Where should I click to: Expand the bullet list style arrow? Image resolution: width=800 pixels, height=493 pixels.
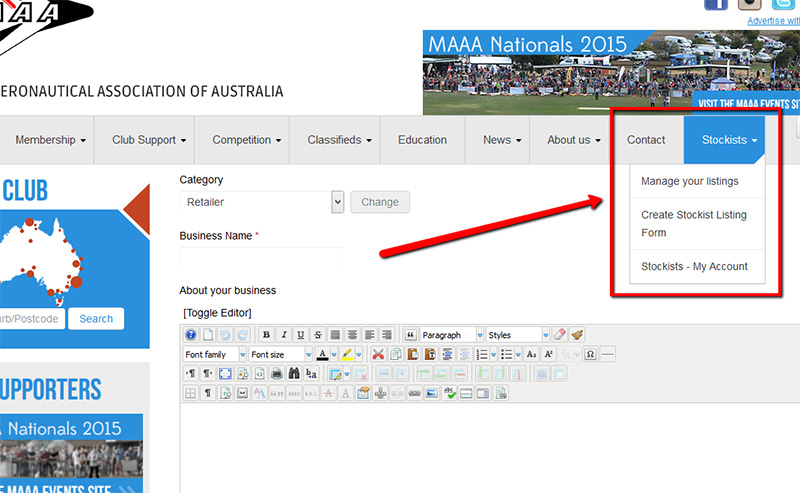518,354
